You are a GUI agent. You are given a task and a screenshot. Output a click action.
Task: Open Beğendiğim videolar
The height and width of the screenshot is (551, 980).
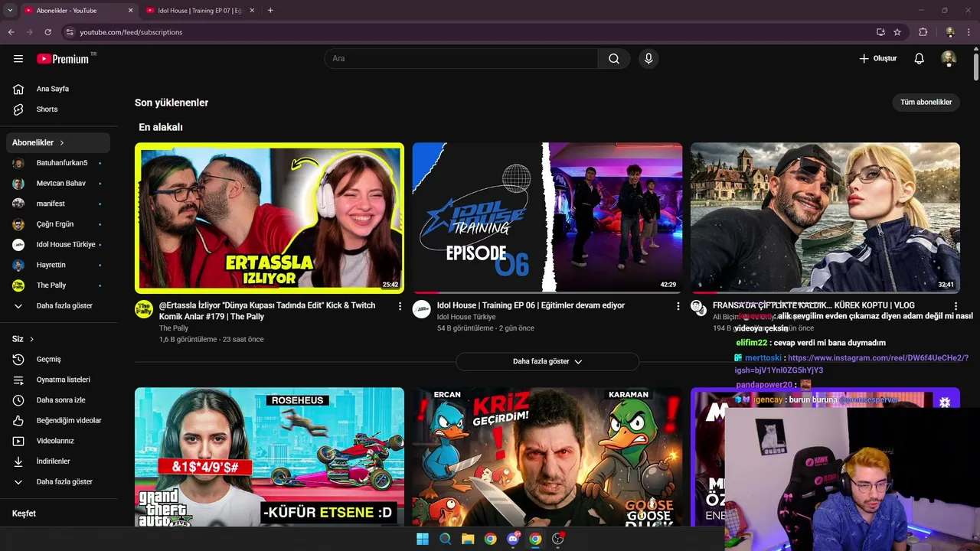click(x=60, y=420)
